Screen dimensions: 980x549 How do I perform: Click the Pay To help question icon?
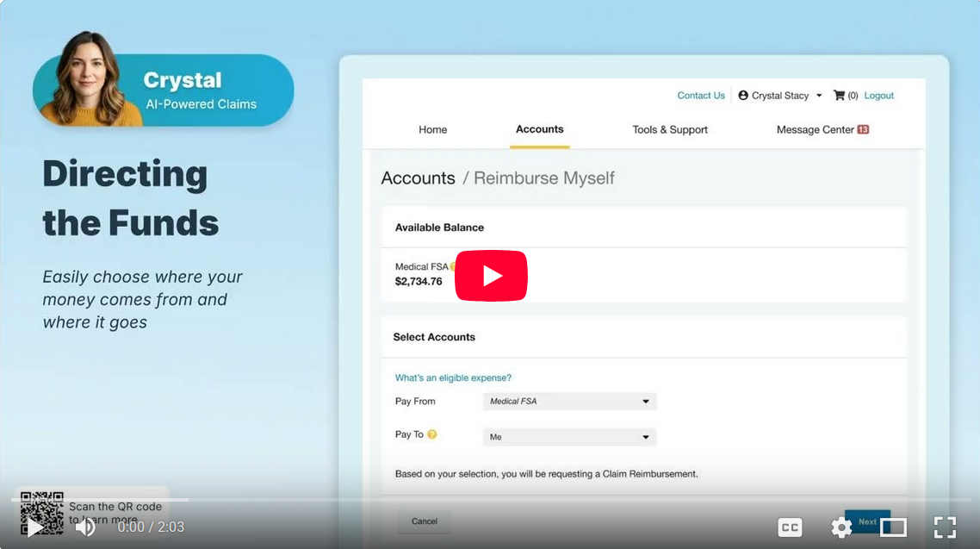point(432,434)
